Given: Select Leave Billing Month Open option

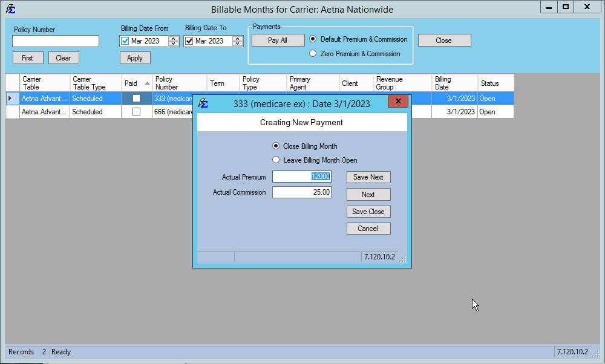Looking at the screenshot, I should [x=276, y=160].
